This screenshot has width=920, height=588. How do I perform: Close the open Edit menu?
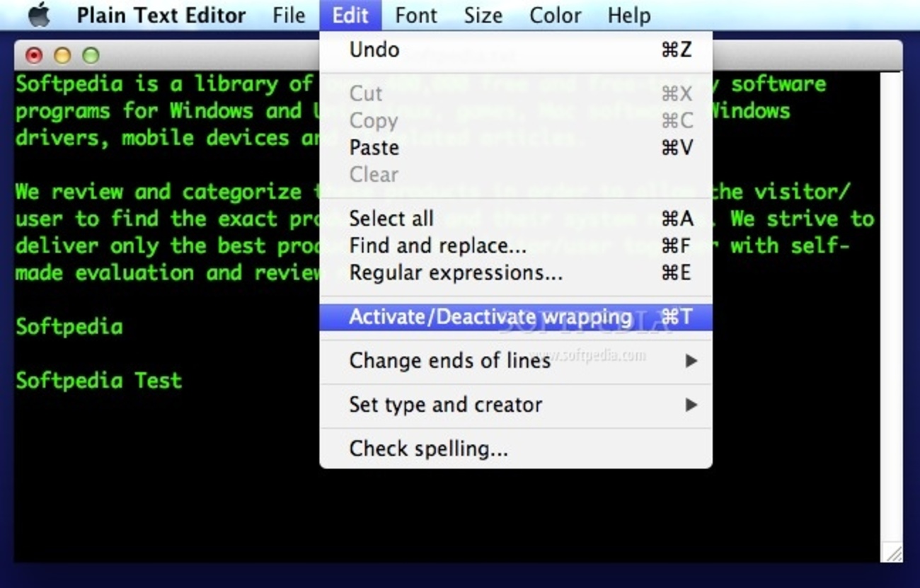(x=350, y=15)
